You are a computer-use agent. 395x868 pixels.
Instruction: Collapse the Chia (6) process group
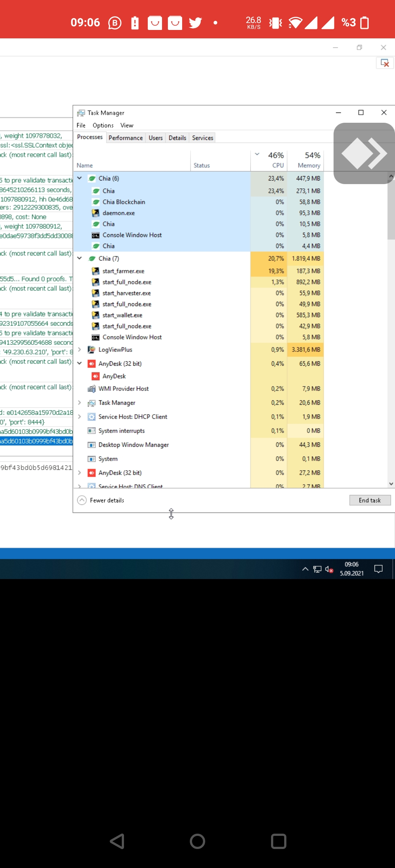79,178
